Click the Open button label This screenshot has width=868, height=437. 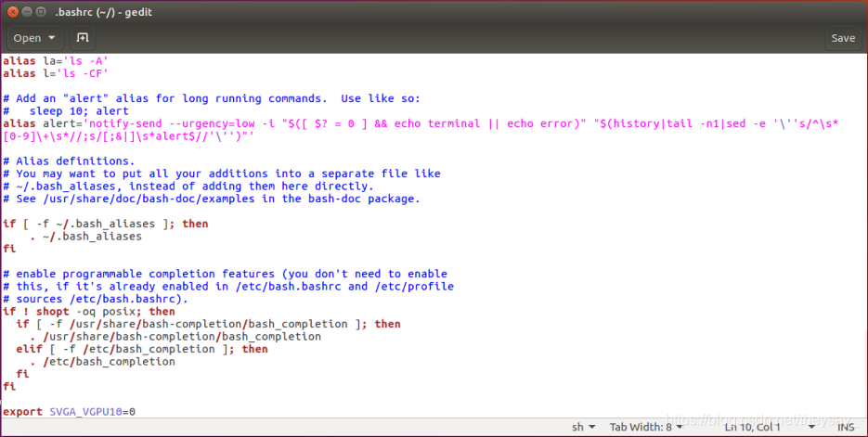click(27, 38)
